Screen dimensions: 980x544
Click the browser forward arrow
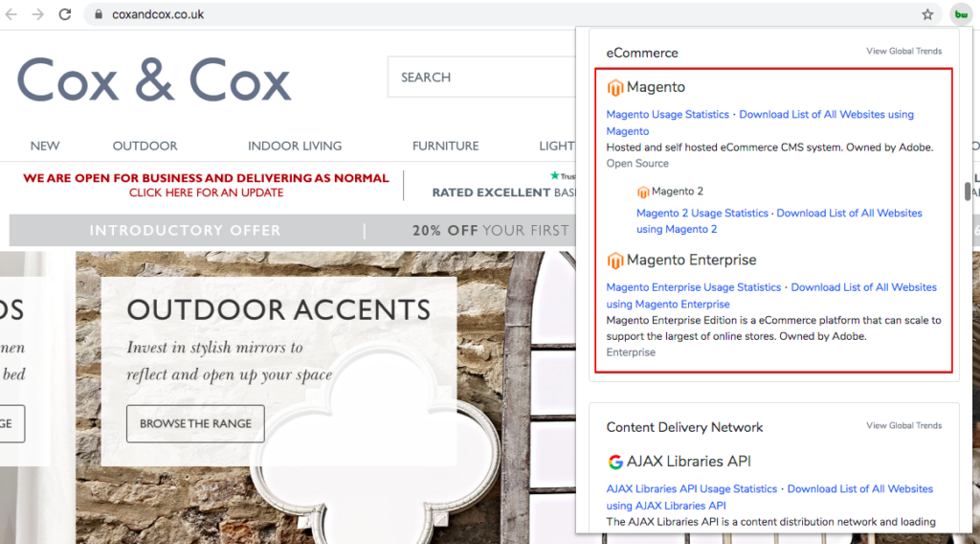click(38, 14)
